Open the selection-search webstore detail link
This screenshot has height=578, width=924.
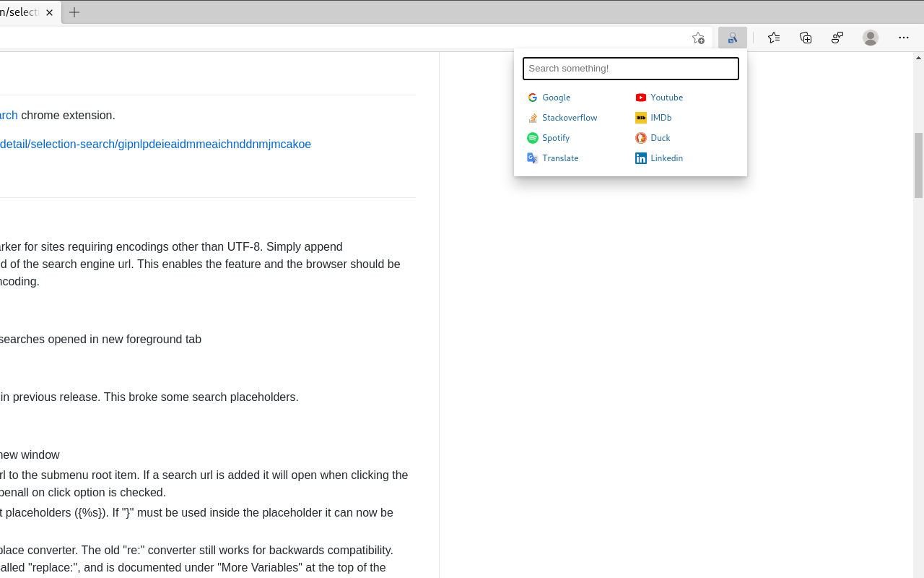point(155,144)
